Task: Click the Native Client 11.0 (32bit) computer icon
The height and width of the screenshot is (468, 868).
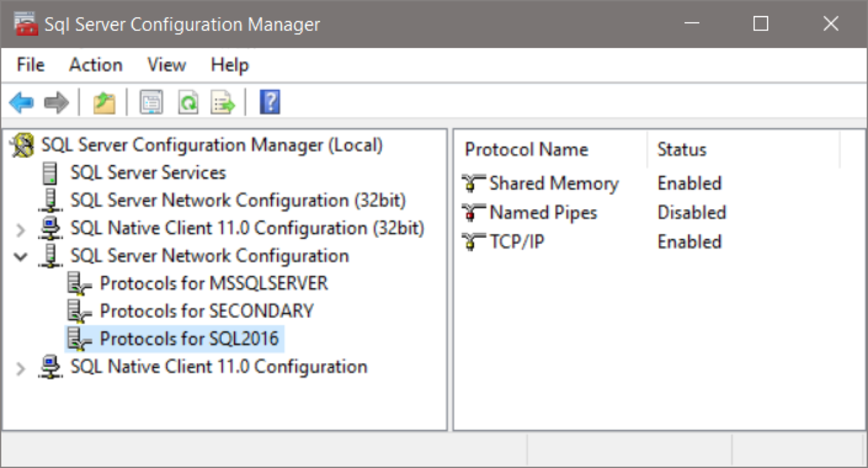Action: pos(51,228)
